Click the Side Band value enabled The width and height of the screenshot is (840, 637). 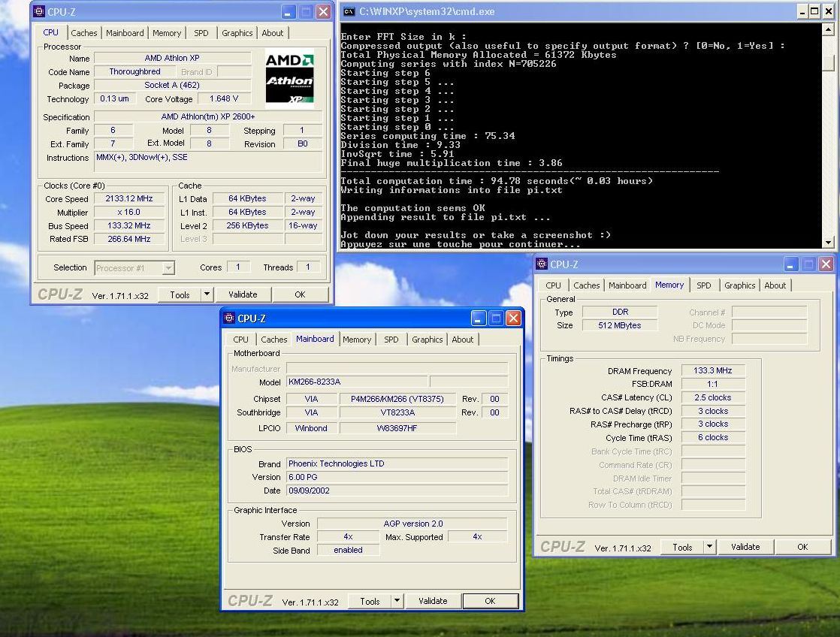tap(348, 550)
